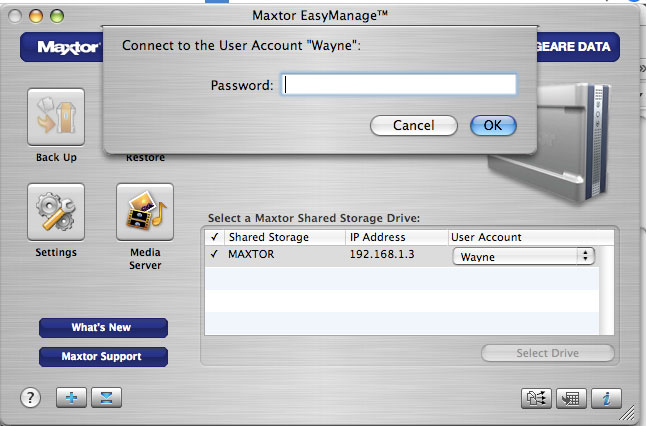The width and height of the screenshot is (646, 426).
Task: Click the network drives icon at the bottom right
Action: point(536,398)
